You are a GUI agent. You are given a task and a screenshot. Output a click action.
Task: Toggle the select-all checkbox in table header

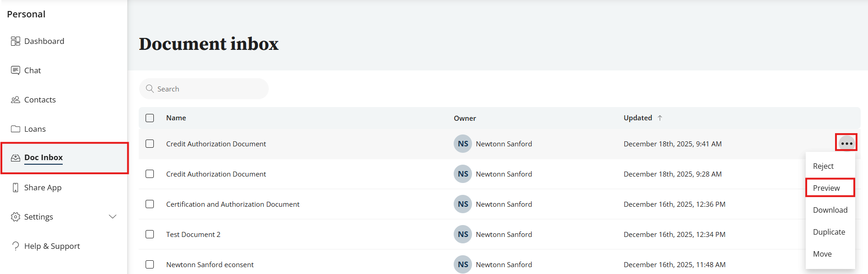pyautogui.click(x=150, y=118)
